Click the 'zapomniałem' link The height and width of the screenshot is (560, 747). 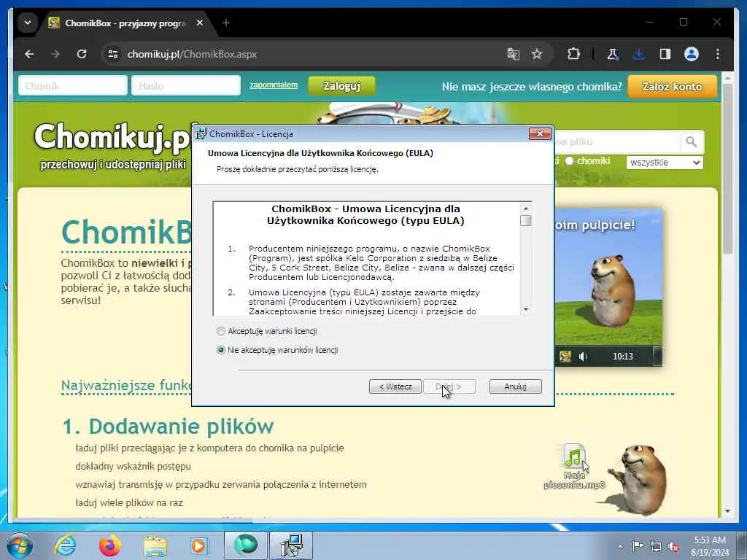coord(274,85)
